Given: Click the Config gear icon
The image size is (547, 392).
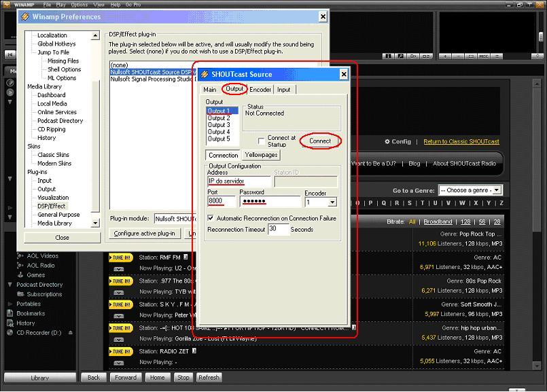Looking at the screenshot, I should (x=387, y=142).
